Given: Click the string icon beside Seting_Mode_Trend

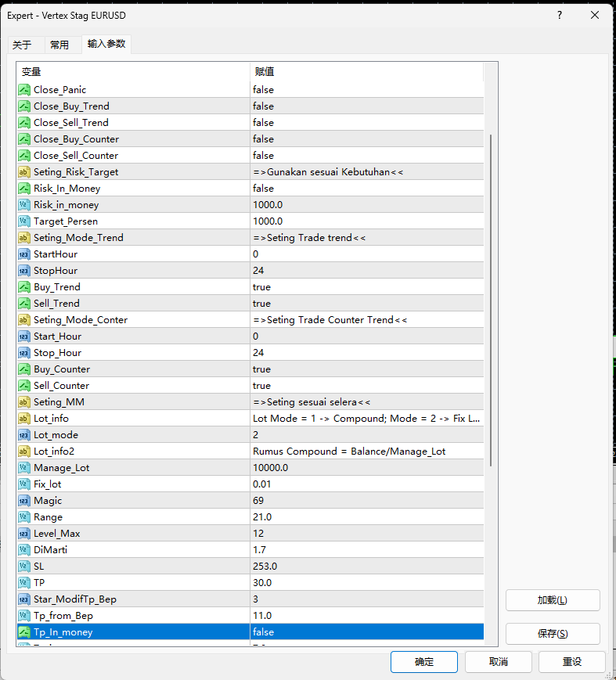Looking at the screenshot, I should click(x=24, y=238).
